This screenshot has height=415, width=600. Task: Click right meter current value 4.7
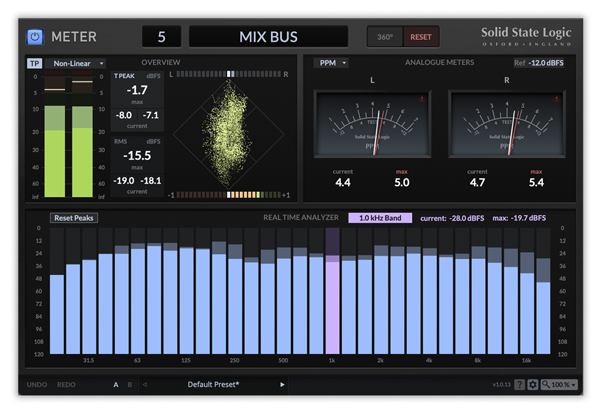(477, 182)
